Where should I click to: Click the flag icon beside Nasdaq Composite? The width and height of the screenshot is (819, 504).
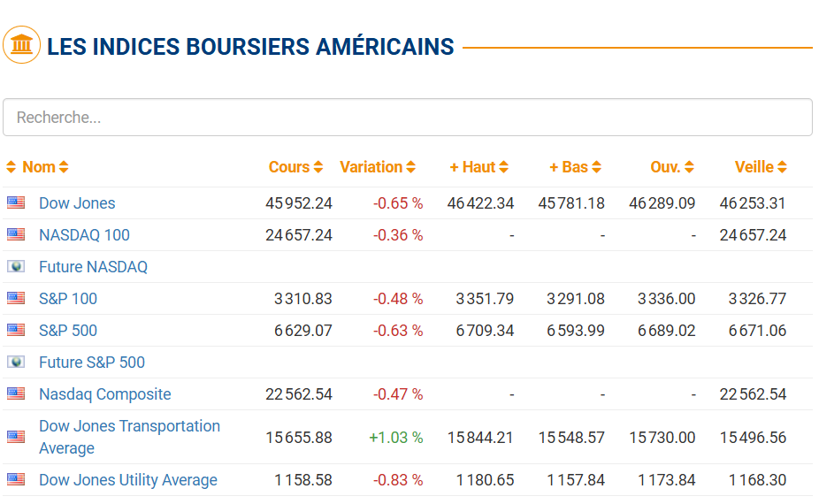16,393
